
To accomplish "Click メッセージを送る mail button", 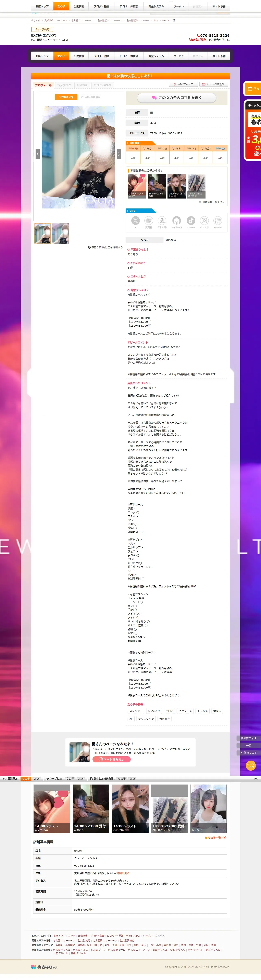I will (x=213, y=84).
